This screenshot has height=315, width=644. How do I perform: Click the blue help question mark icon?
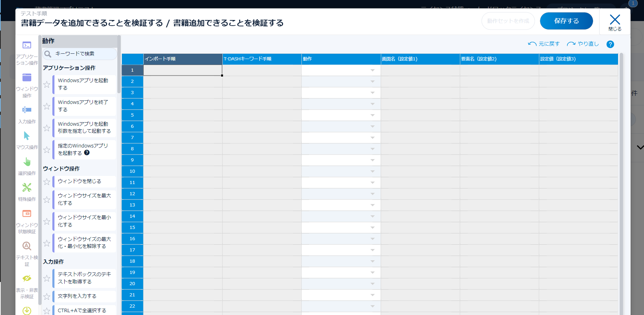tap(610, 44)
